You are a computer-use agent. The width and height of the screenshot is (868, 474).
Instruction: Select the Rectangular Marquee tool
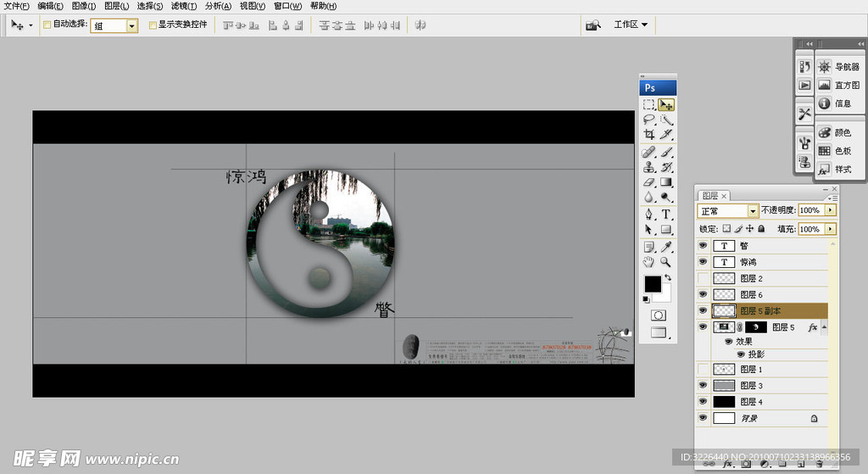pos(648,104)
